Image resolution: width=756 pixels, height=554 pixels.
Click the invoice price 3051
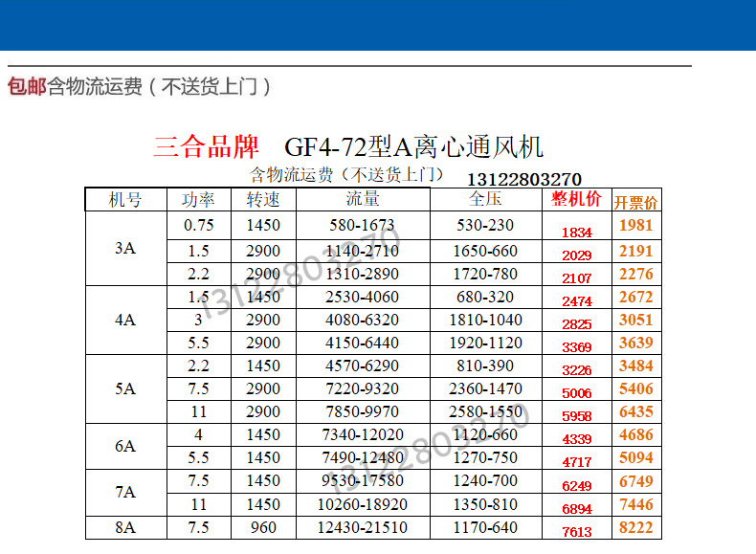coord(636,320)
